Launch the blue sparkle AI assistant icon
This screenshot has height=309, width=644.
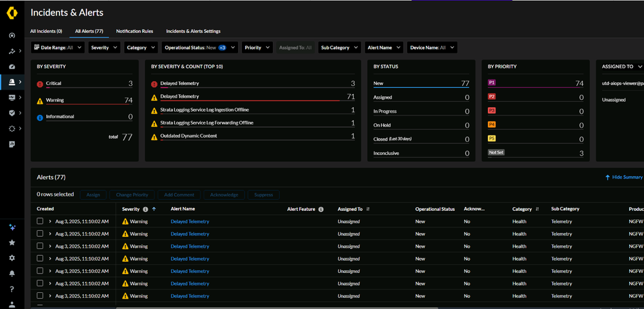[x=12, y=227]
